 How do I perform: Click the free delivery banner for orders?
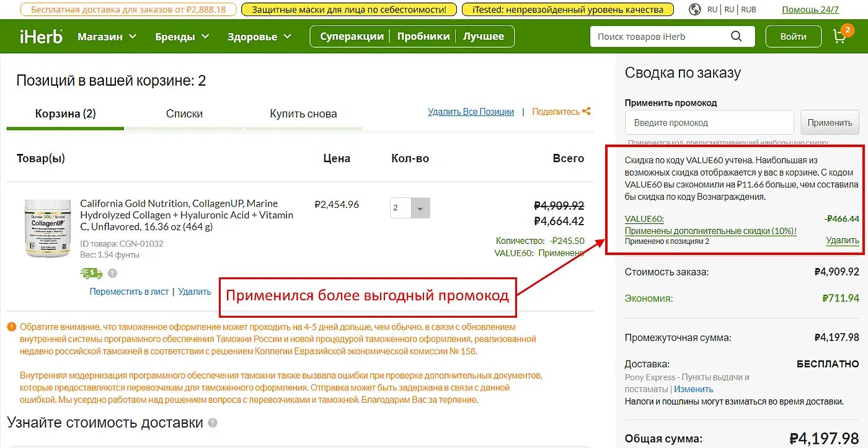click(x=128, y=9)
